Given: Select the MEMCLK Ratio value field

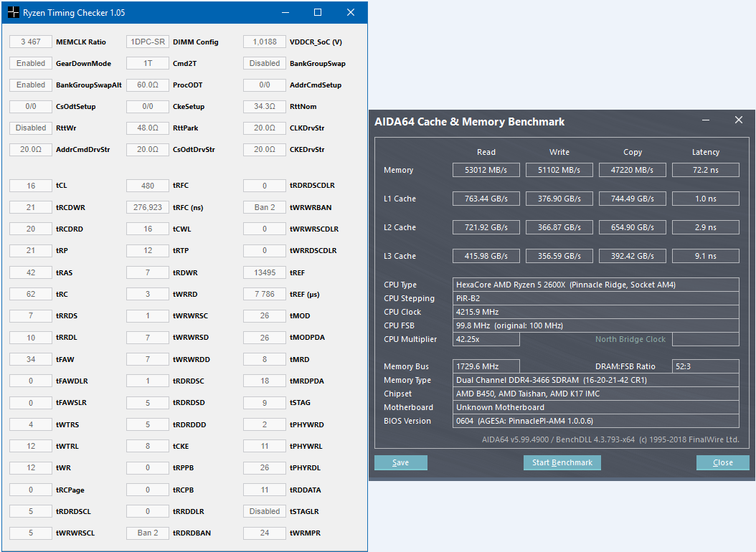Looking at the screenshot, I should (31, 42).
